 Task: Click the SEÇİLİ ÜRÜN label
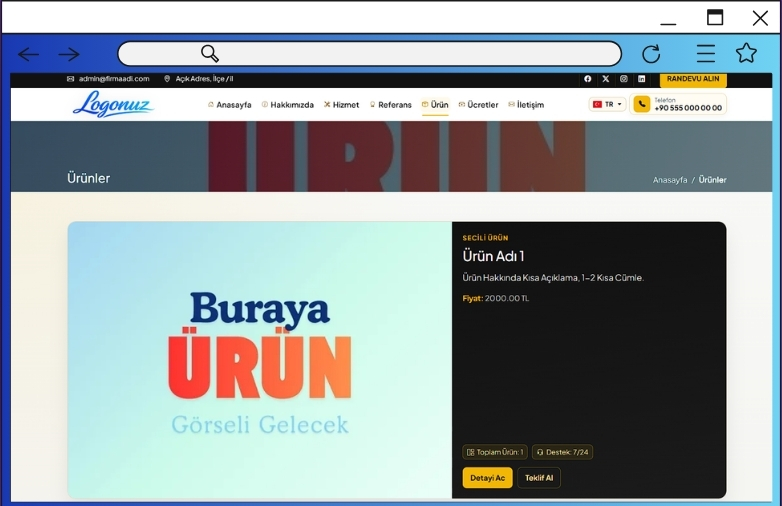tap(485, 238)
